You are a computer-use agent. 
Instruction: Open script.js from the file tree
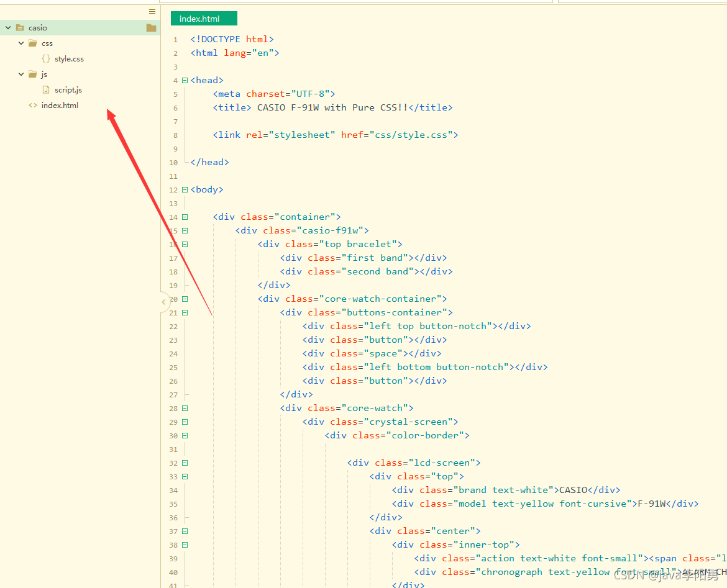(x=68, y=90)
